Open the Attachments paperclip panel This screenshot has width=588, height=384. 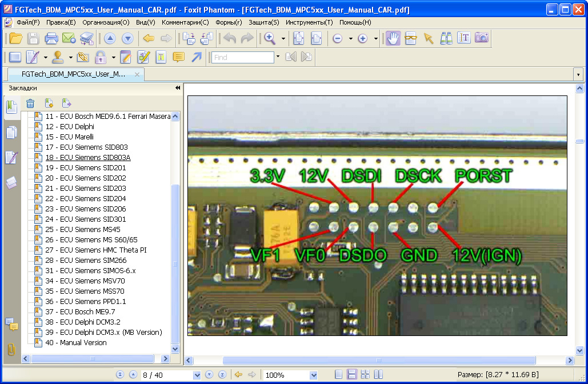click(x=11, y=349)
